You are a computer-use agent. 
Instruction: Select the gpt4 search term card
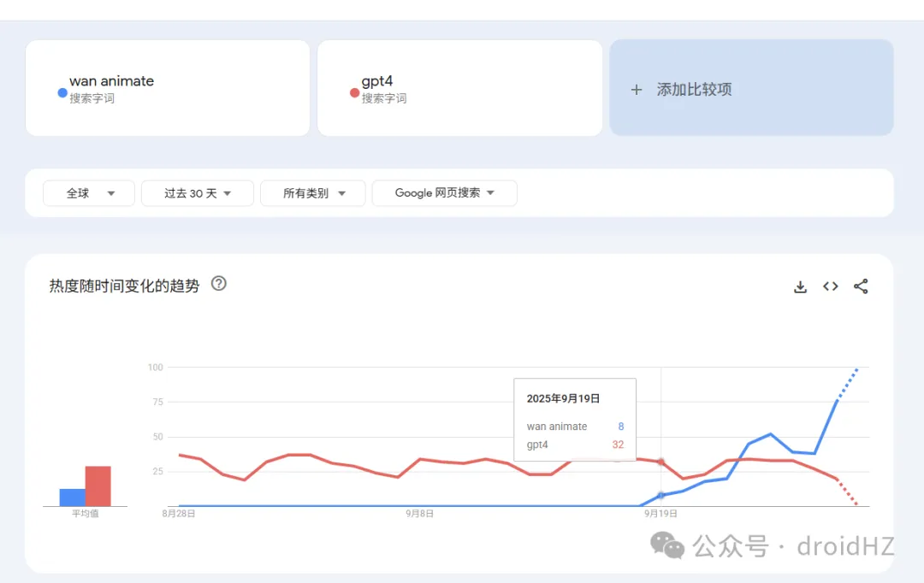pyautogui.click(x=459, y=87)
